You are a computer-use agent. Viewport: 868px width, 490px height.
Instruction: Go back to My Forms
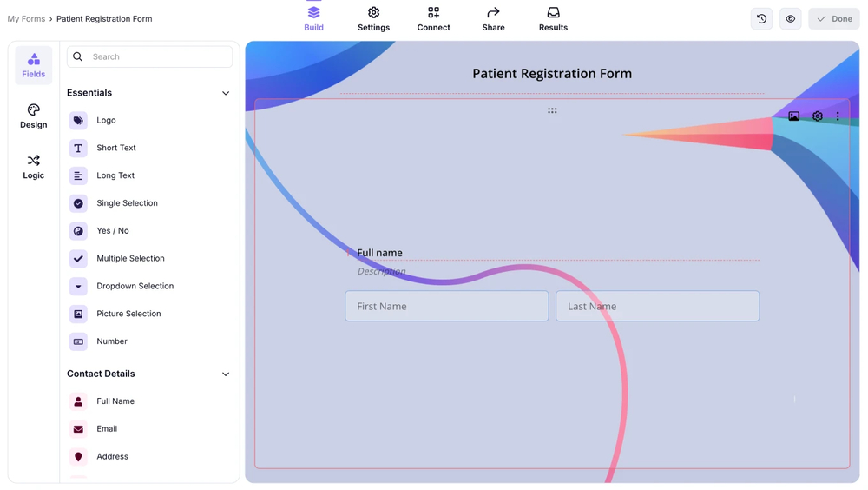click(26, 19)
